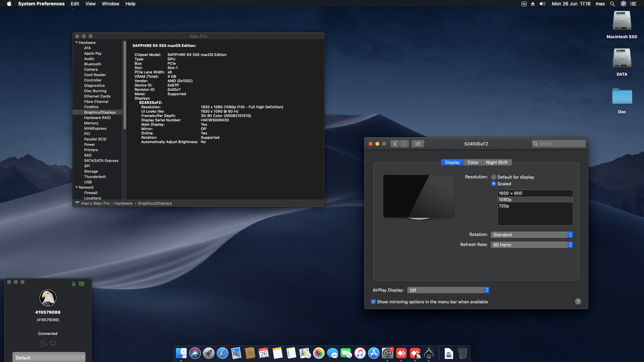This screenshot has height=362, width=644.
Task: Choose 1600 × 900 resolution
Action: tap(535, 193)
